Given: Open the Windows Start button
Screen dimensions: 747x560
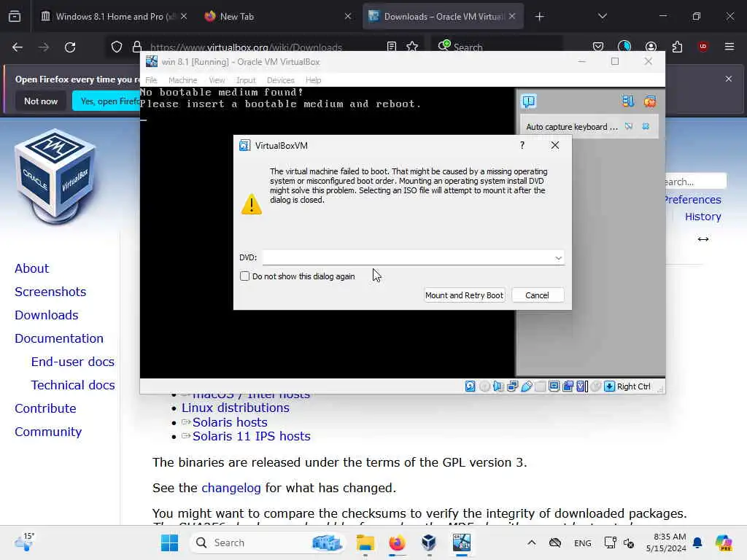Looking at the screenshot, I should pyautogui.click(x=169, y=542).
